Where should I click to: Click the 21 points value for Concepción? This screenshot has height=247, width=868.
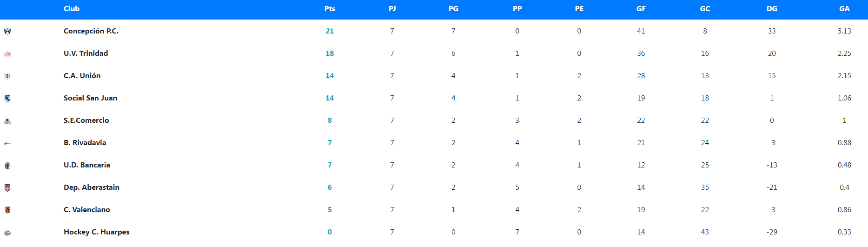click(330, 31)
